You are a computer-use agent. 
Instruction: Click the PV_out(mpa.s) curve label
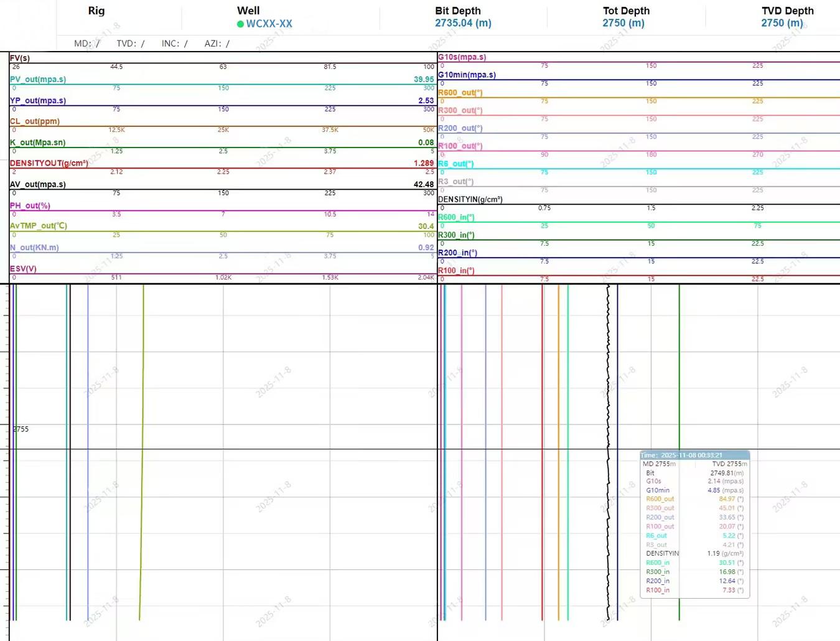click(38, 79)
